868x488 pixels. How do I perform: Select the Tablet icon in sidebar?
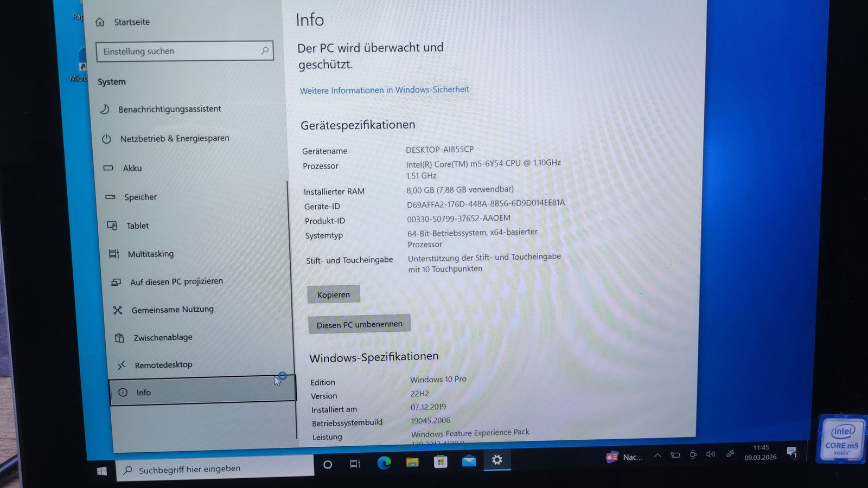112,226
